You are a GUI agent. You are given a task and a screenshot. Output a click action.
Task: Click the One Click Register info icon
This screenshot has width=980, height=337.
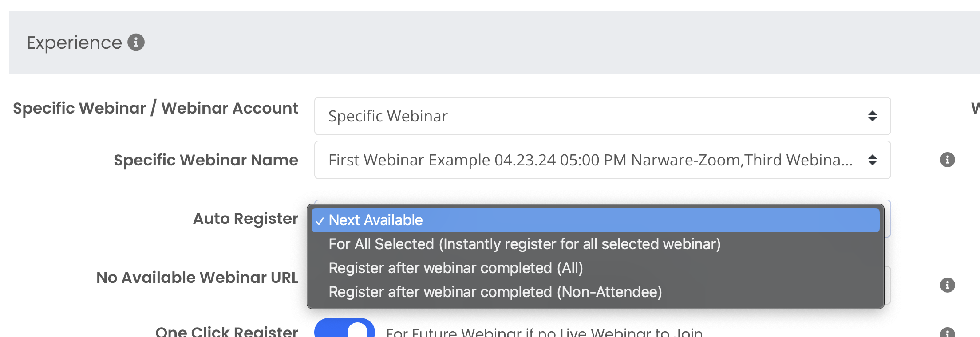click(x=947, y=333)
